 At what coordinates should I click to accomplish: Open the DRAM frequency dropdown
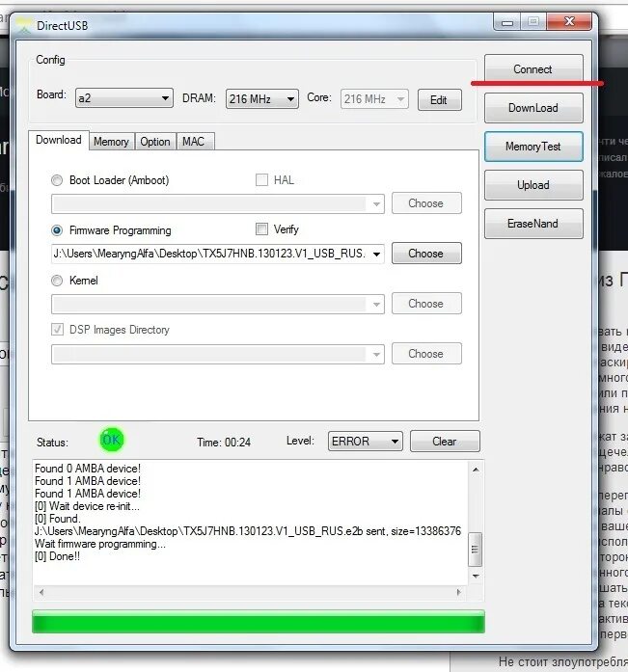coord(262,99)
